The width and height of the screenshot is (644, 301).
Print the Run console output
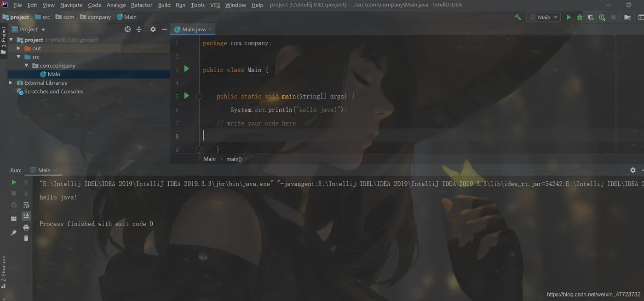click(26, 227)
